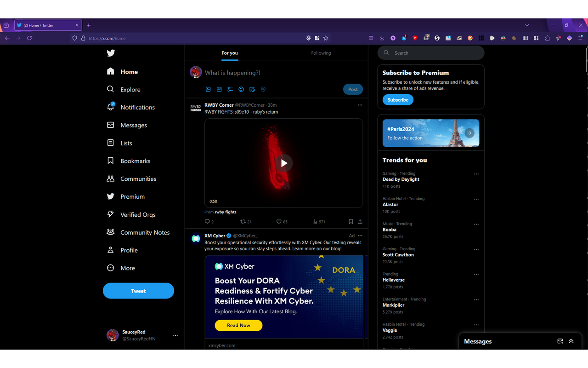The height and width of the screenshot is (368, 588).
Task: Click the RWBY Corner profile avatar
Action: coord(196,108)
